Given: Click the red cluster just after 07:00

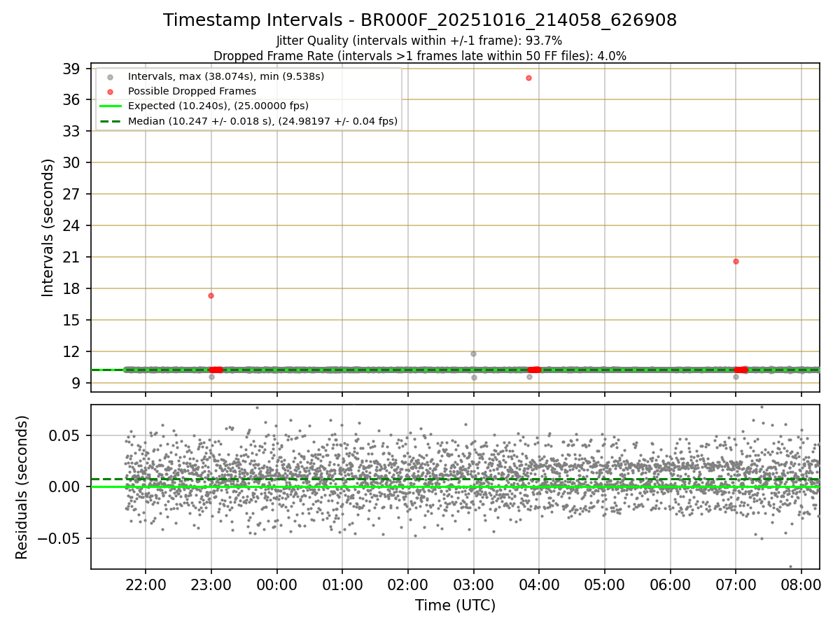Looking at the screenshot, I should (x=741, y=370).
